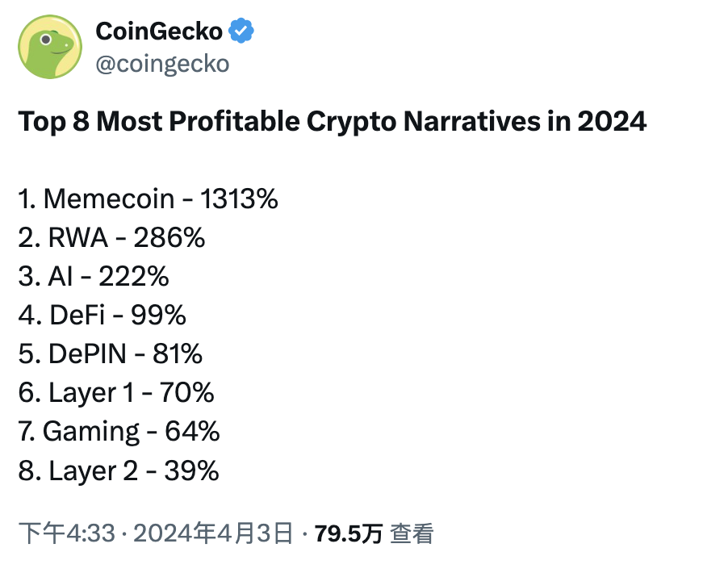Screen dimensions: 728x573
Task: Click the "7. Gaming" list entry
Action: click(79, 431)
